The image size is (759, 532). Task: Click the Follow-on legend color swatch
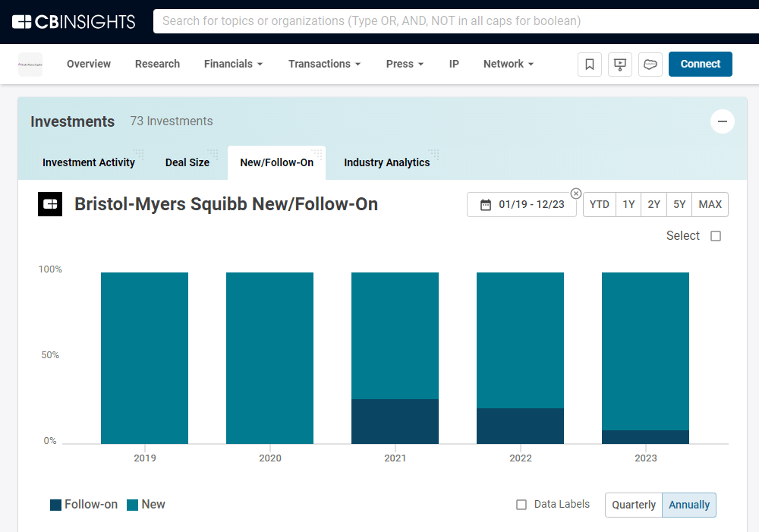pos(55,505)
